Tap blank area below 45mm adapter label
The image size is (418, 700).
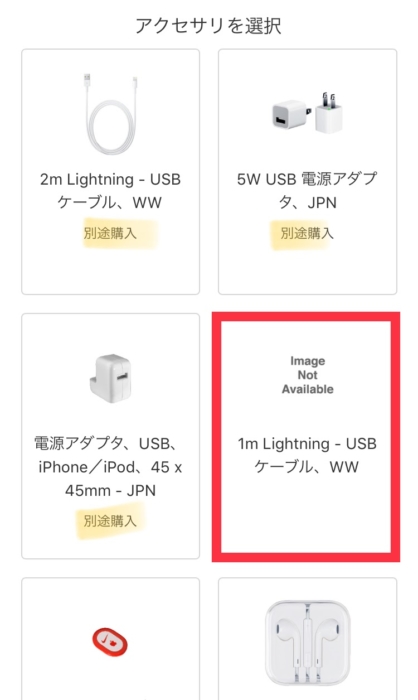[110, 545]
